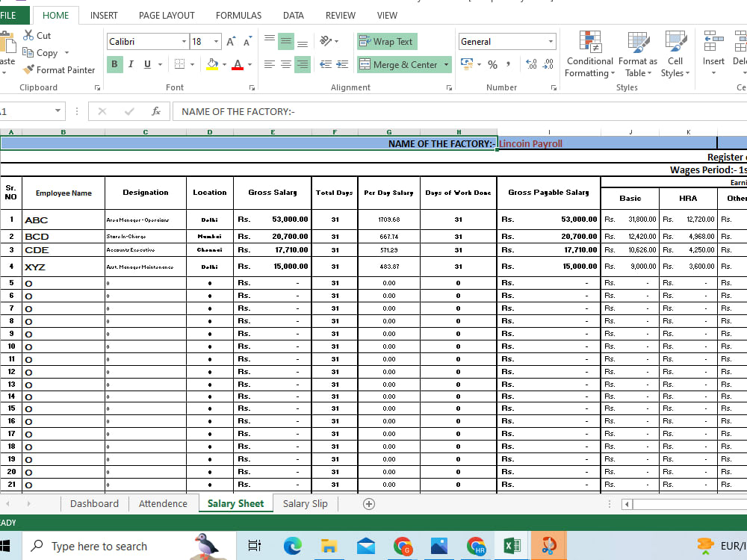
Task: Expand the Merge & Center dropdown arrow
Action: coord(447,64)
